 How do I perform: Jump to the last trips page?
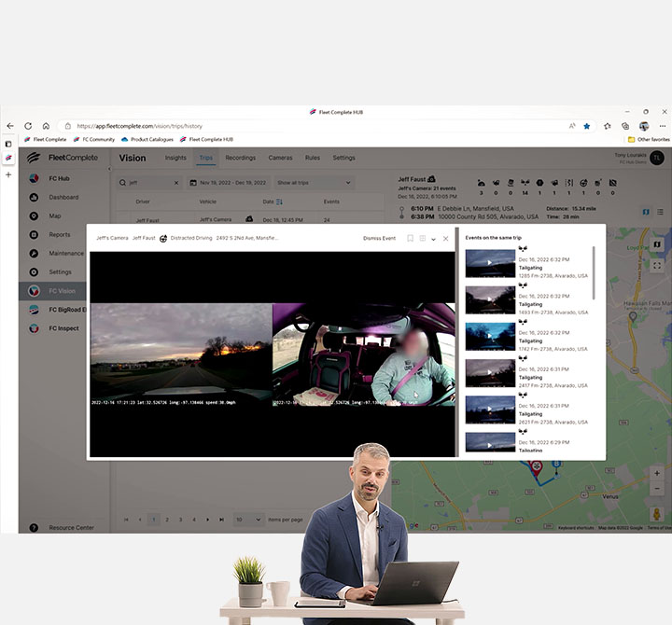pyautogui.click(x=221, y=520)
